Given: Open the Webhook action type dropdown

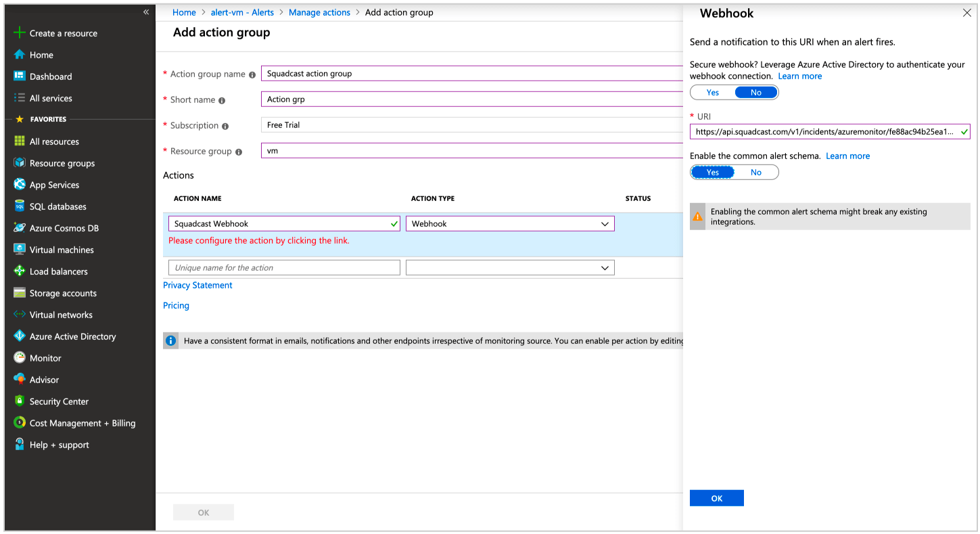Looking at the screenshot, I should click(510, 223).
